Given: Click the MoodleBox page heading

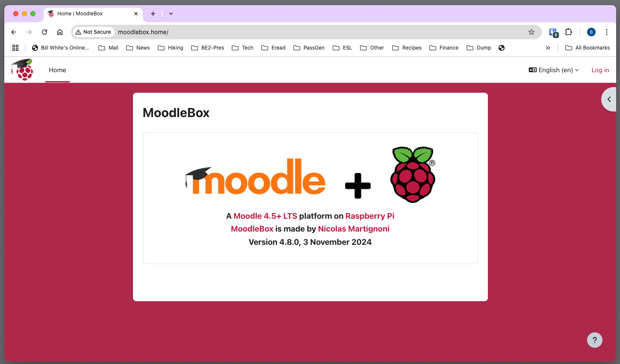Looking at the screenshot, I should point(176,113).
